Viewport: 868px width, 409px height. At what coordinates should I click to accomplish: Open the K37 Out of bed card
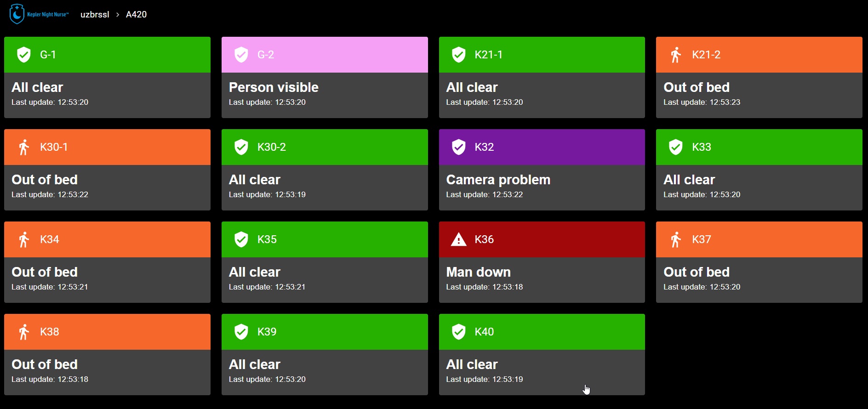(759, 262)
